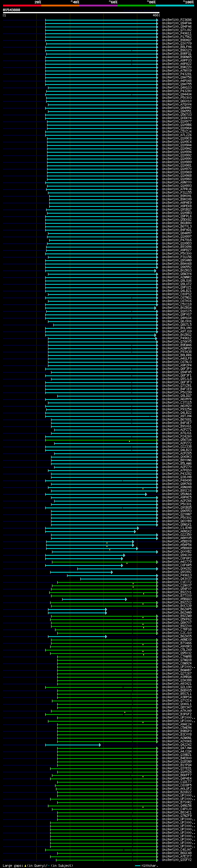Click the cyan ~100% identity color segment
Image resolution: width=197 pixels, height=868 pixels.
point(175,6)
